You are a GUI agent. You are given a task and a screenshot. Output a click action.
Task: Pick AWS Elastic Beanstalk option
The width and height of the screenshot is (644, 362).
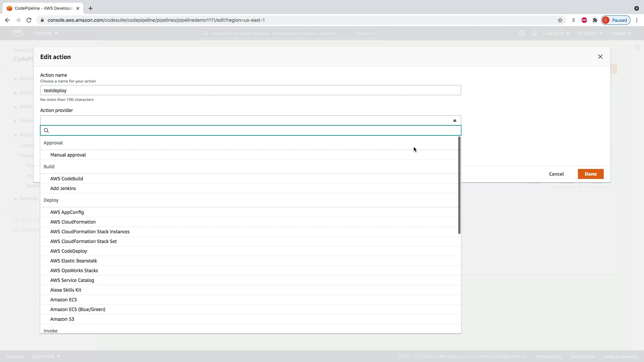(73, 261)
